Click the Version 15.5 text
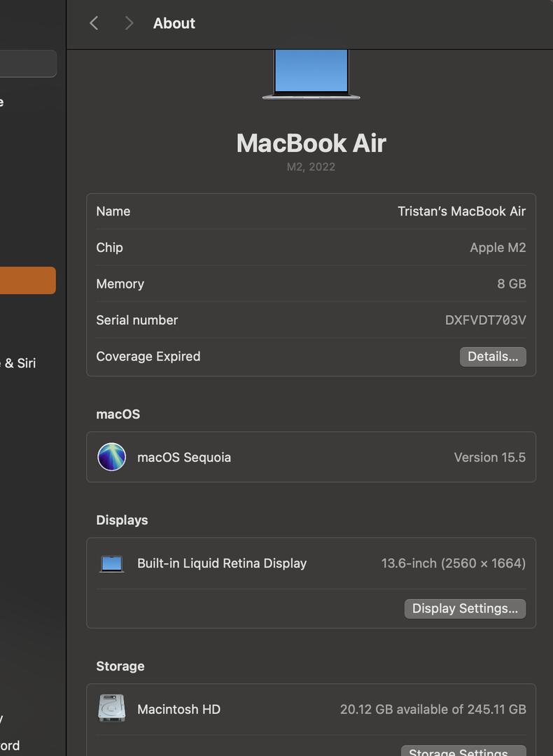Viewport: 553px width, 756px height. (489, 457)
